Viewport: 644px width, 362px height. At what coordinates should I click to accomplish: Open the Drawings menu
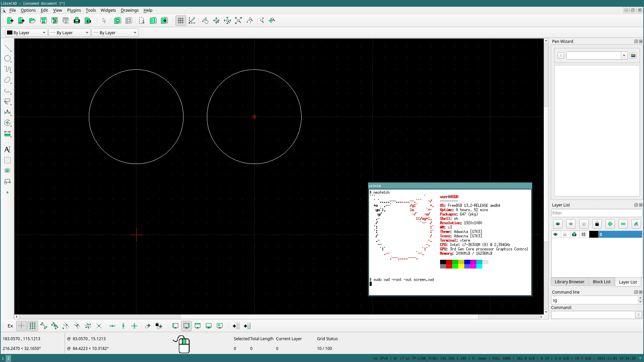[x=129, y=10]
